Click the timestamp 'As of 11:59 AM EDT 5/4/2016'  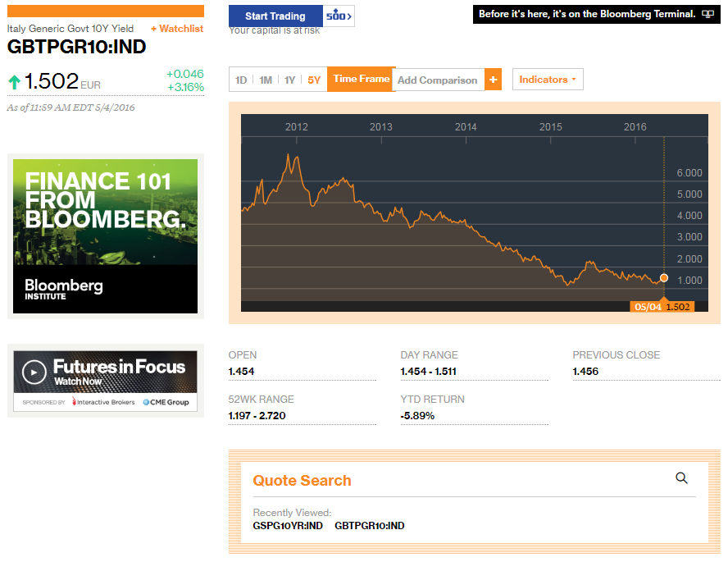click(71, 107)
